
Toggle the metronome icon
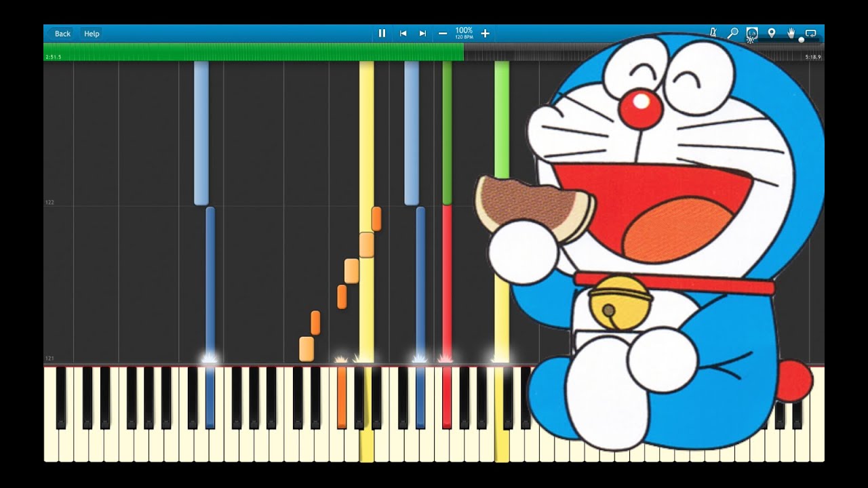(713, 33)
